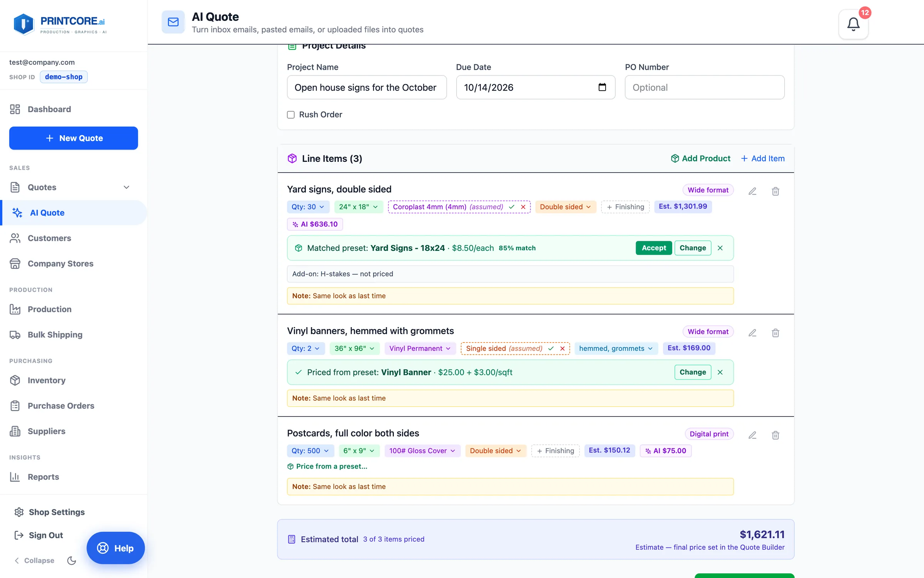
Task: Collapse the sidebar
Action: (x=34, y=560)
